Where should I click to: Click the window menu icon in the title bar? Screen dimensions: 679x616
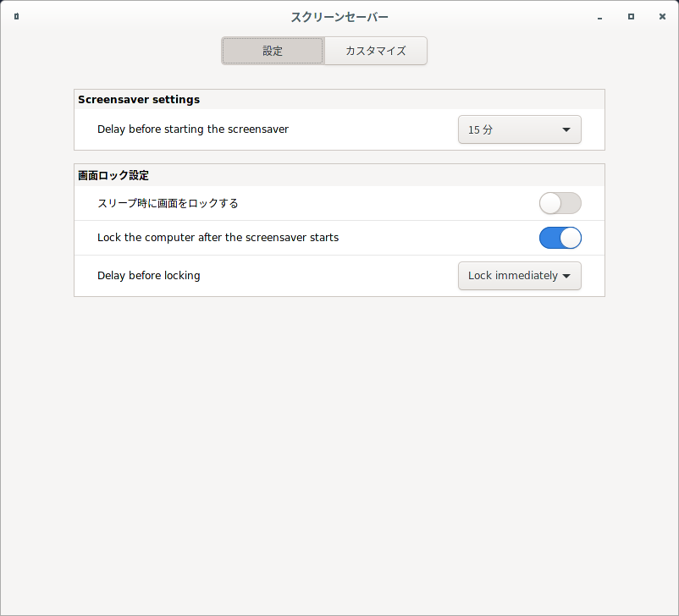(16, 16)
